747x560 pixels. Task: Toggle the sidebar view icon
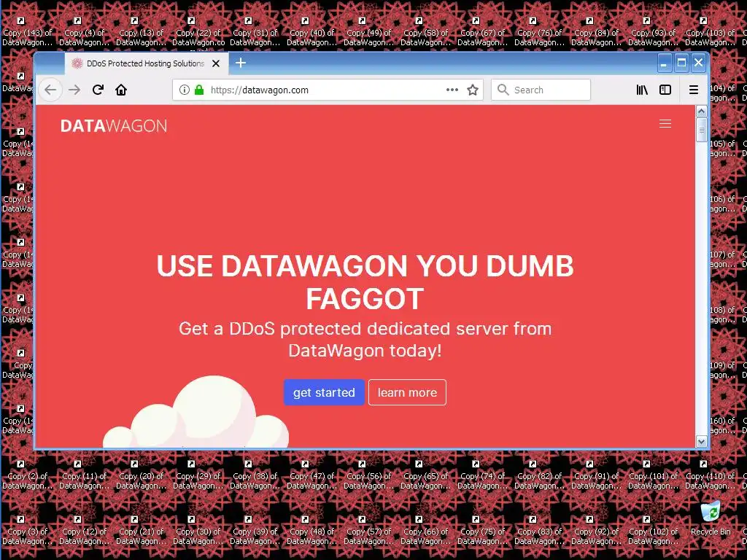coord(665,90)
